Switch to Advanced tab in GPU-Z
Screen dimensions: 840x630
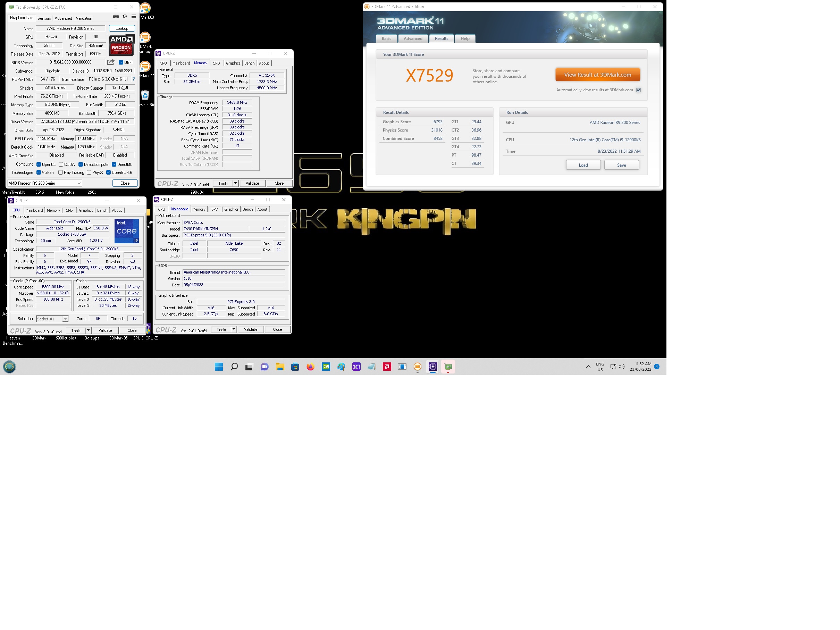63,18
